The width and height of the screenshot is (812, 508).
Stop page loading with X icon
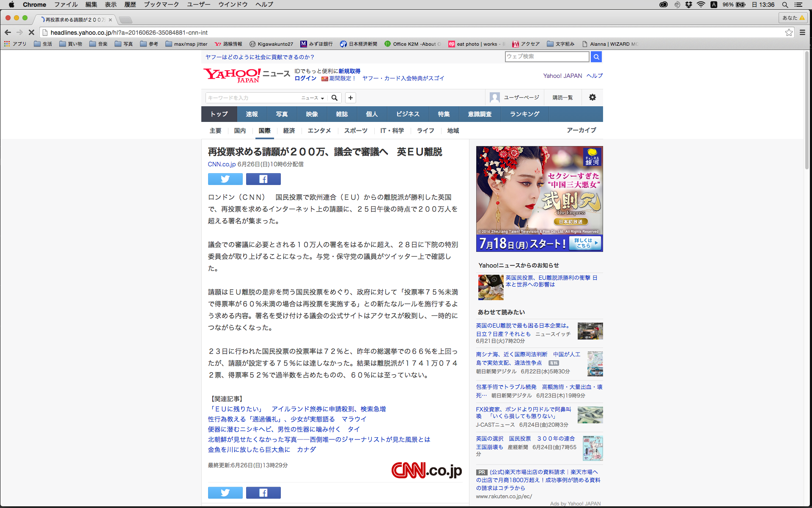click(x=31, y=33)
